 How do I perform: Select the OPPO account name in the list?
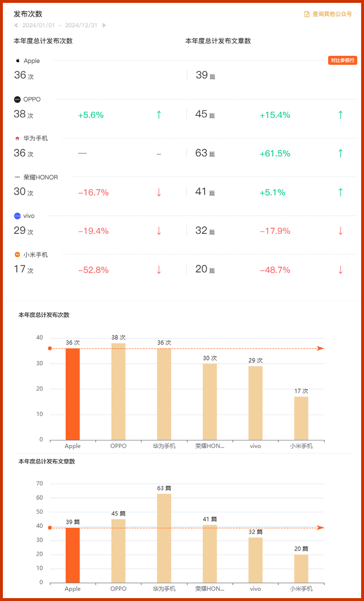click(x=32, y=100)
